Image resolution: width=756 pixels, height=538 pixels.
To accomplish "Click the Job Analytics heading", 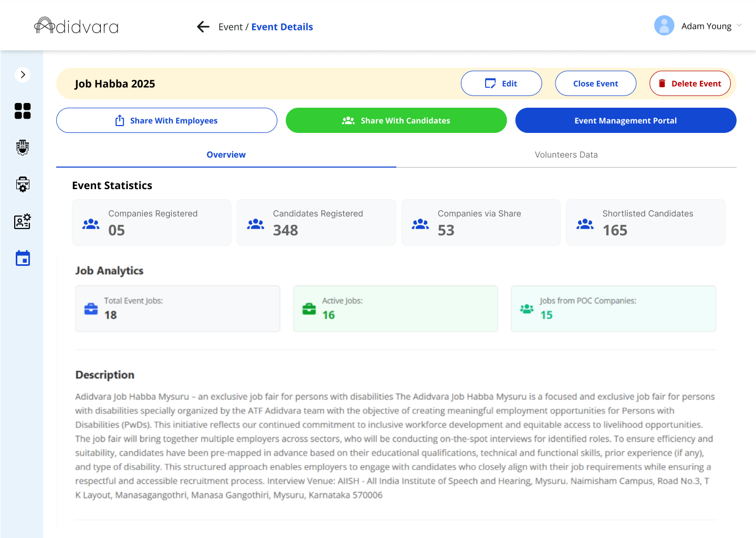I will point(109,271).
